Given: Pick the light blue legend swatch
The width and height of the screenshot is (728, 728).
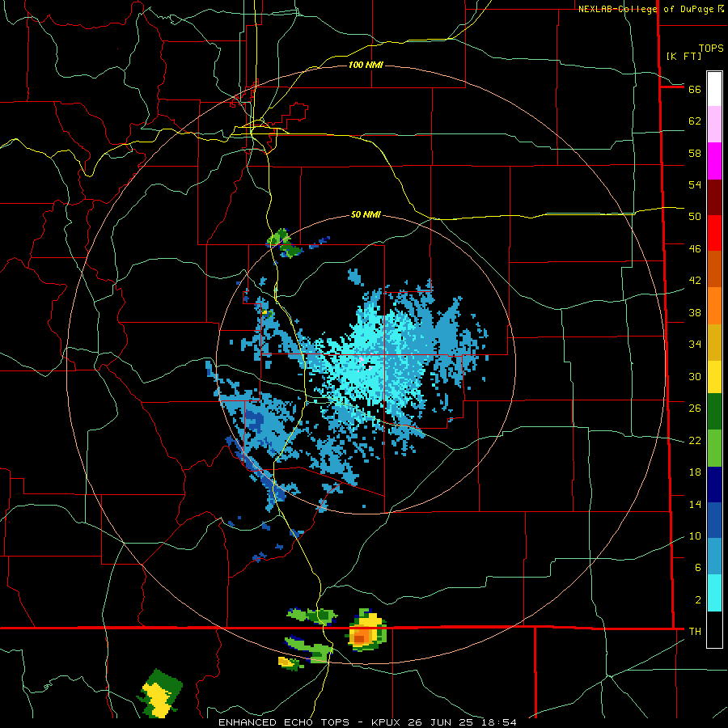Looking at the screenshot, I should [x=714, y=557].
